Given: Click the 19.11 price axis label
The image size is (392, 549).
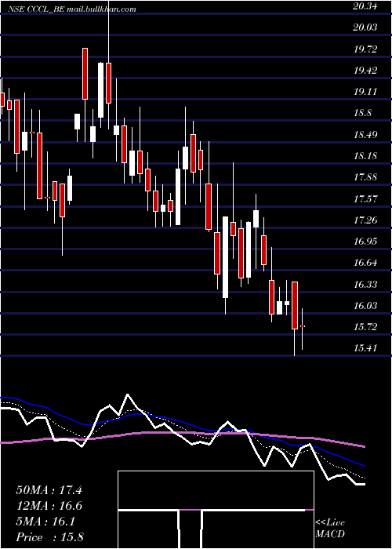Looking at the screenshot, I should [365, 92].
